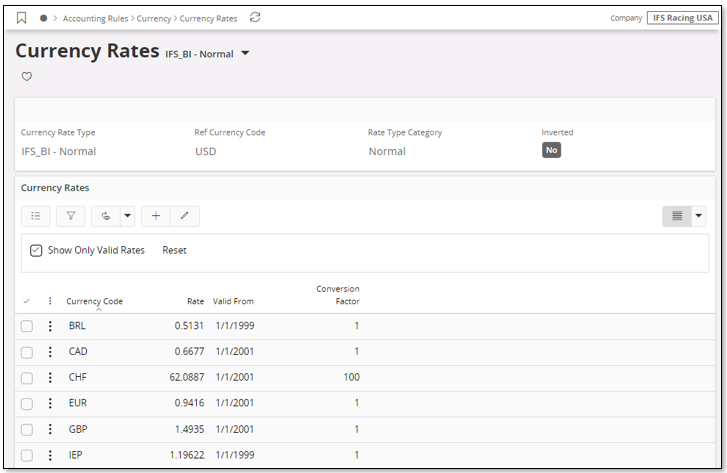The width and height of the screenshot is (727, 473).
Task: Click the bookmark icon in the breadcrumb bar
Action: pos(22,18)
